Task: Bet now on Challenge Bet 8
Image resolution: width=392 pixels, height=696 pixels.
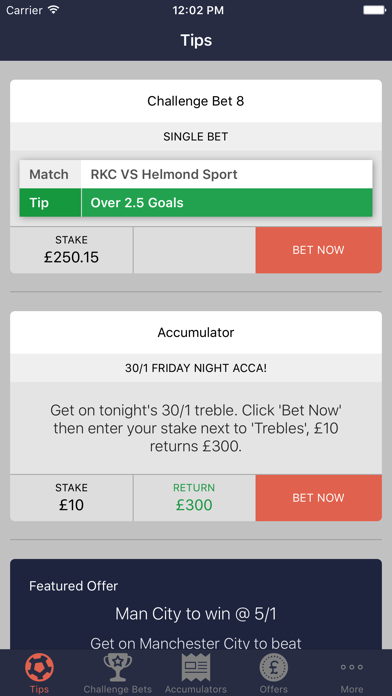Action: pyautogui.click(x=318, y=250)
